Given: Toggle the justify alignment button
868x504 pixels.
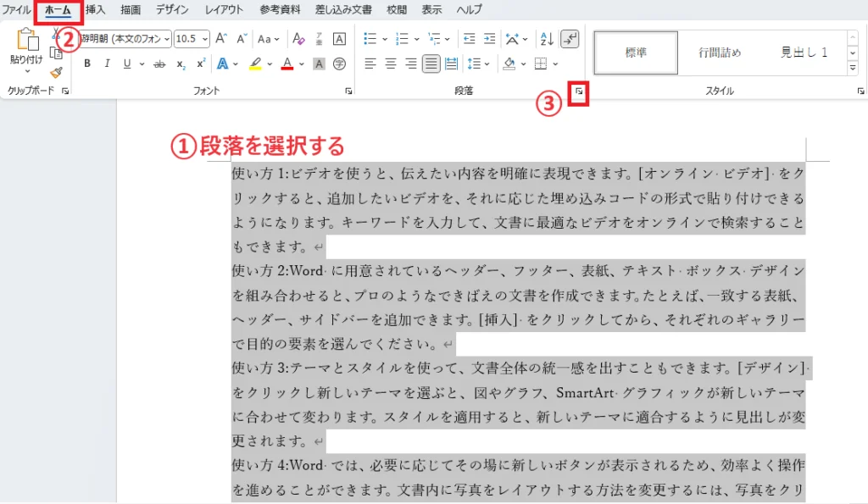Looking at the screenshot, I should click(x=431, y=64).
